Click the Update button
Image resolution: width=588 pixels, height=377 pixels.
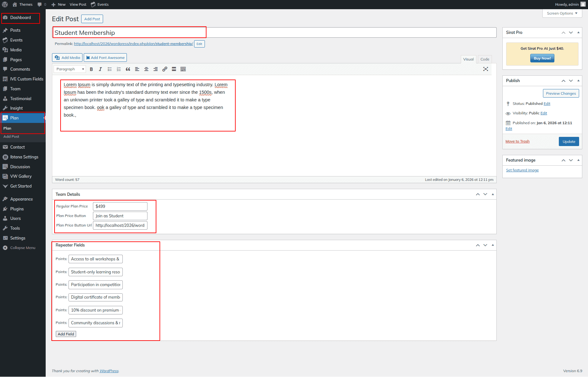(x=568, y=142)
